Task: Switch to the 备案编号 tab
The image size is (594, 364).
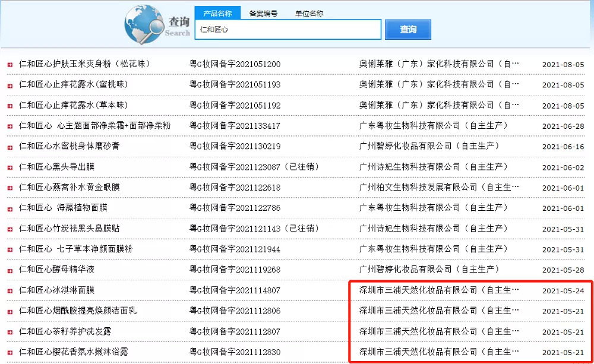Action: [x=263, y=13]
